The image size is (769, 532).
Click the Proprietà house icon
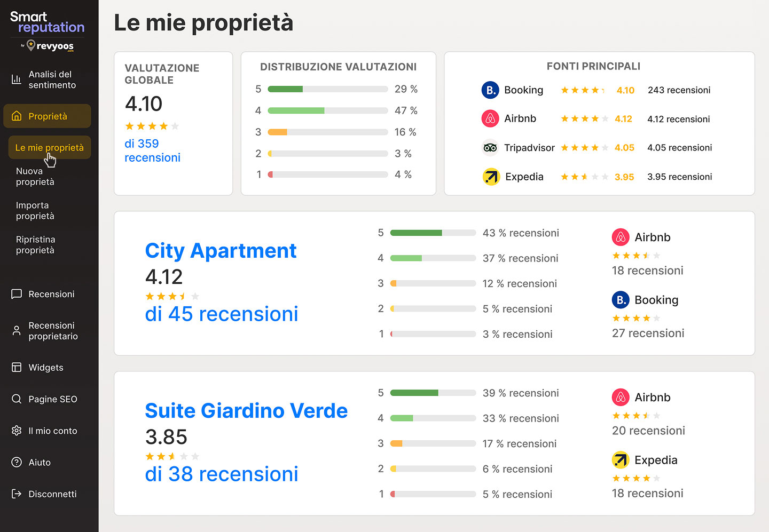pyautogui.click(x=17, y=116)
